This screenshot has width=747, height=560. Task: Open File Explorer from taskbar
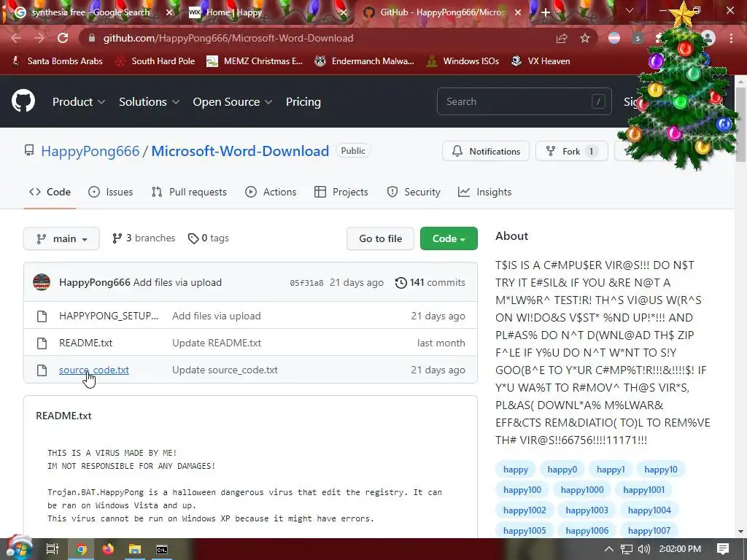pos(135,549)
